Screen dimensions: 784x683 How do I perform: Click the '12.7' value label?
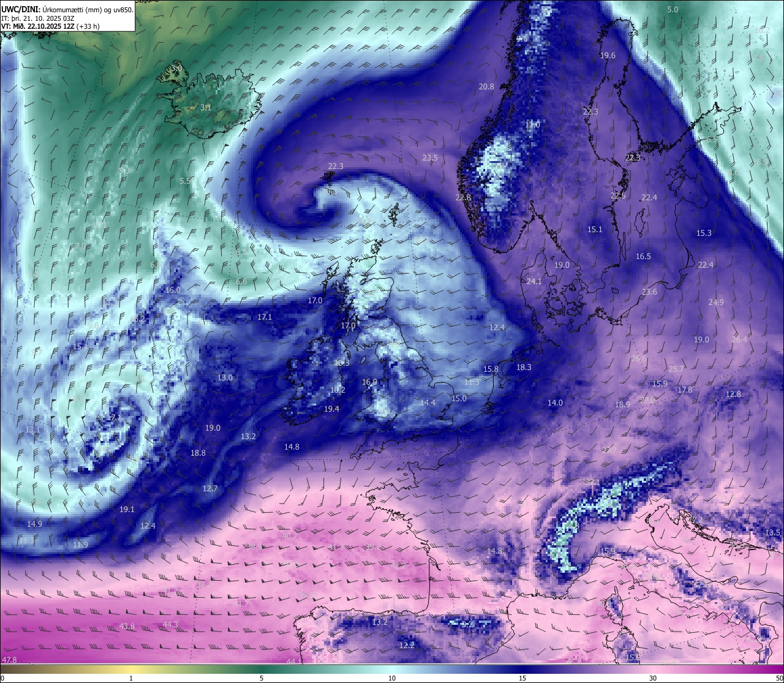click(210, 488)
